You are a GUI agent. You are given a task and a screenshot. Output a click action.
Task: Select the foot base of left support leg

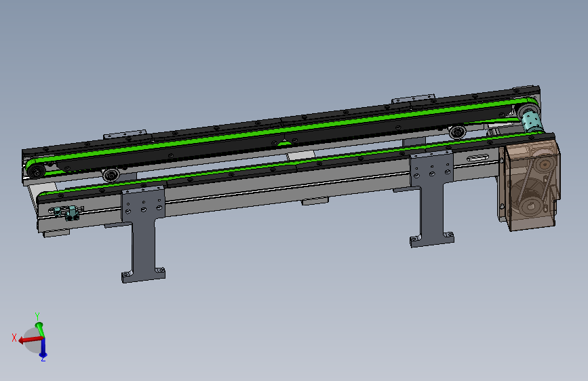143,275
